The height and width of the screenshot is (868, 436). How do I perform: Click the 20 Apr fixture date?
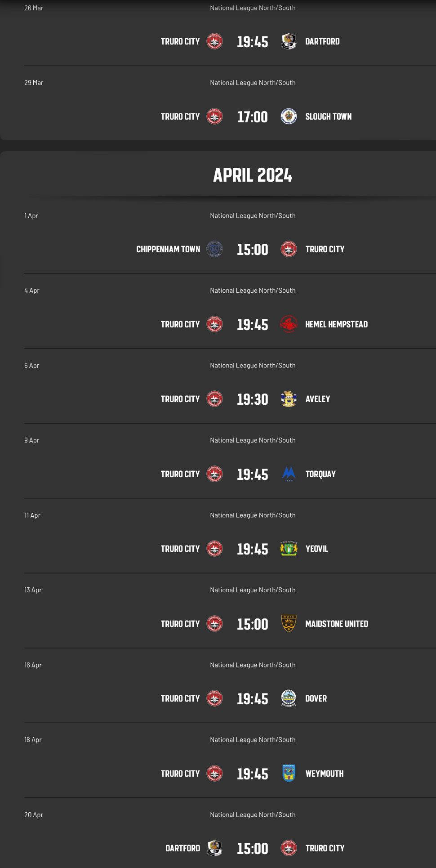tap(34, 815)
